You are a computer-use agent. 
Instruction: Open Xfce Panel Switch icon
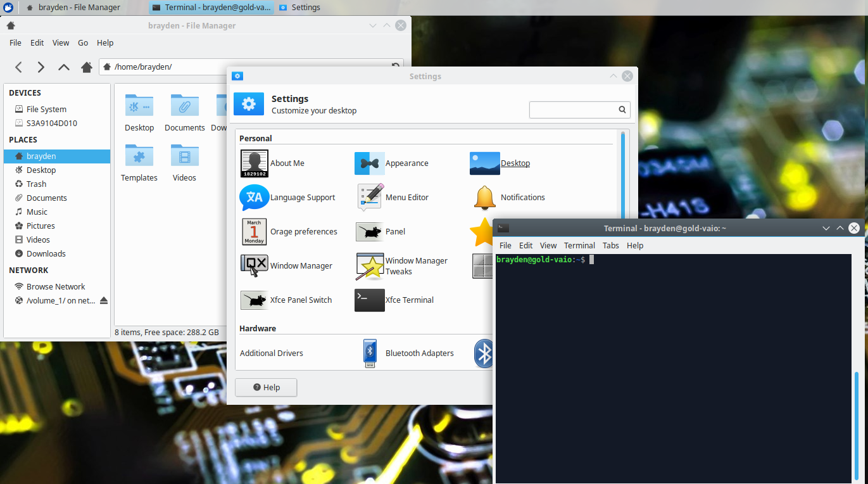[x=255, y=300]
